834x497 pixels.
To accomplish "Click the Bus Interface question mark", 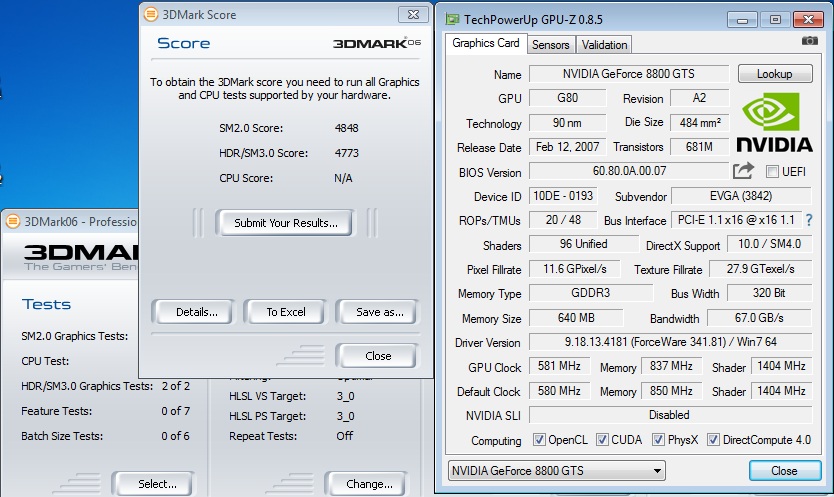I will click(809, 220).
